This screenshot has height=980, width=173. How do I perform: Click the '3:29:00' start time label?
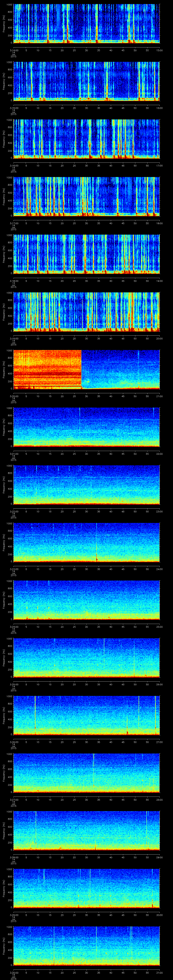14,915
